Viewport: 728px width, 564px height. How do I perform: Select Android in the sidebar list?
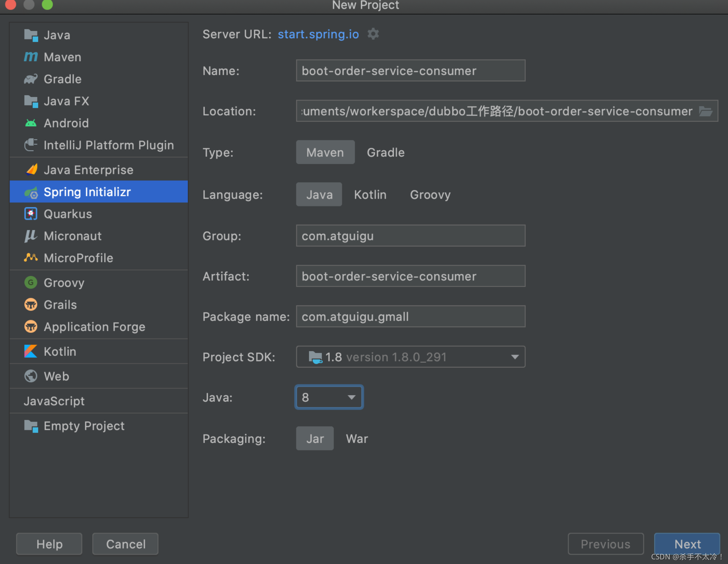(x=99, y=123)
